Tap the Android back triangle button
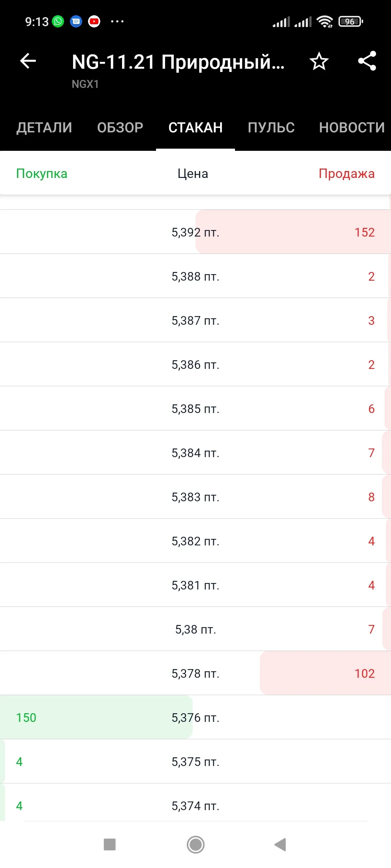 coord(280,844)
